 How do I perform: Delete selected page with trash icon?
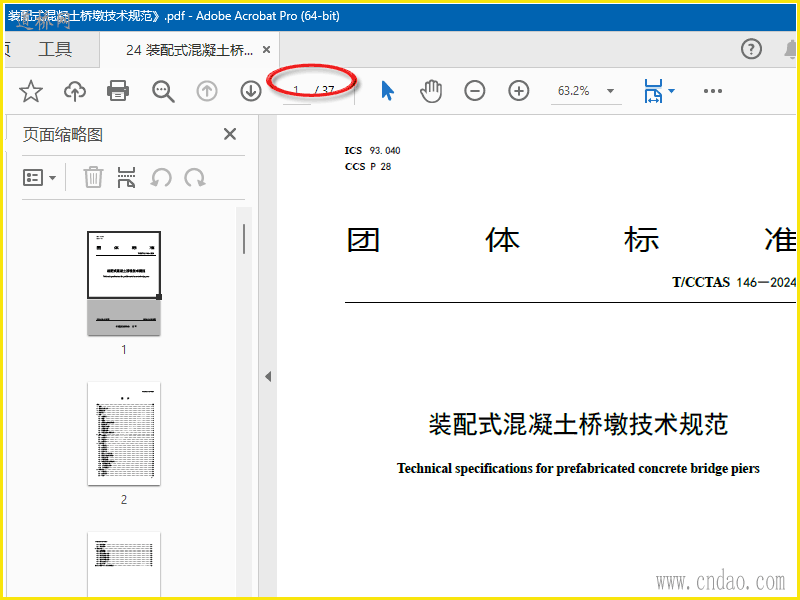coord(93,178)
